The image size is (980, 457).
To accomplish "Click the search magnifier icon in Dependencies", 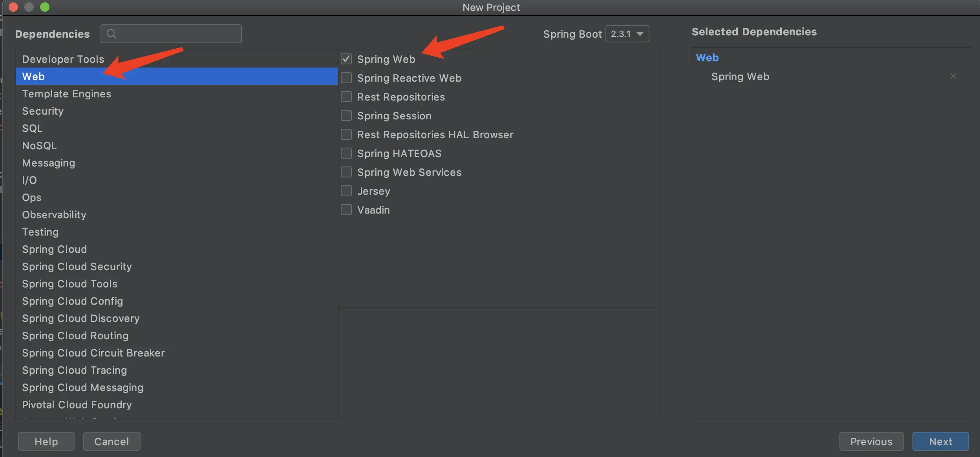I will pos(112,34).
